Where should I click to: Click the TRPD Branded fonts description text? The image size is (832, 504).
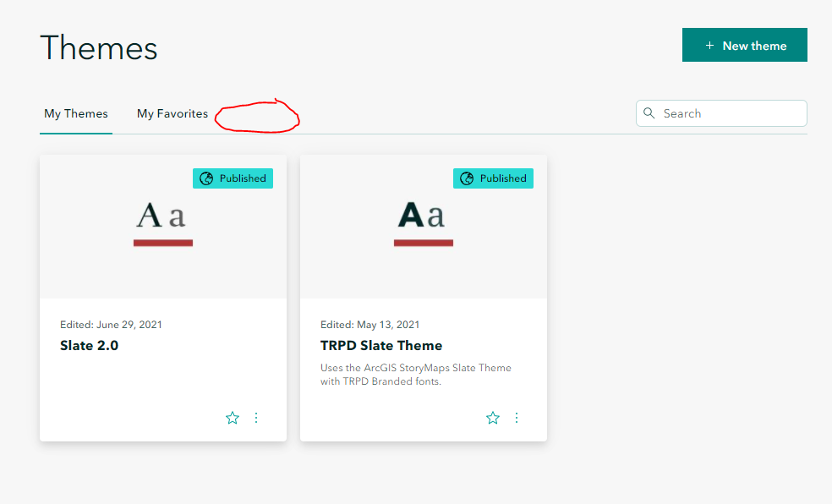coord(416,375)
